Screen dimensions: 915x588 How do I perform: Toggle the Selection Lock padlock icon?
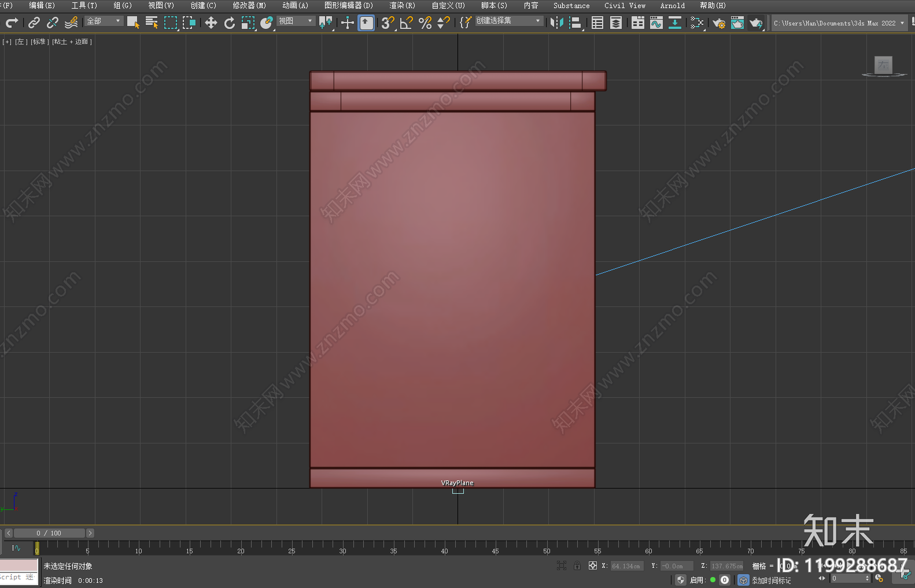(x=577, y=565)
